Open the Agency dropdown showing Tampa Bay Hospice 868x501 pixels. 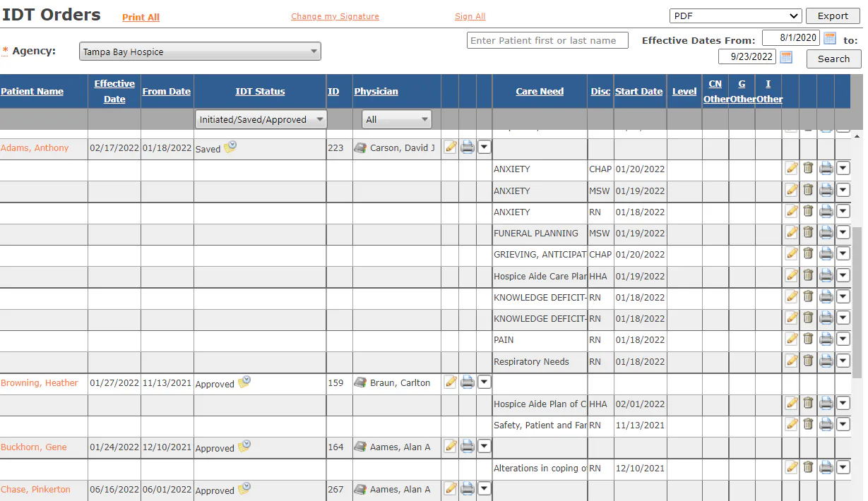tap(200, 52)
